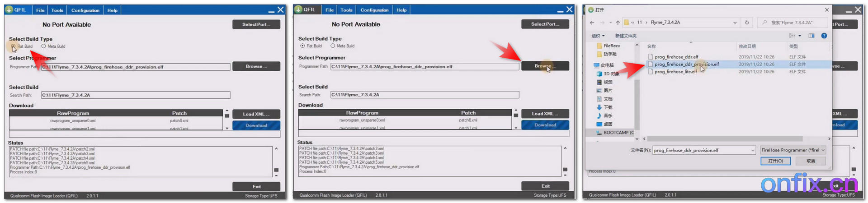Select prog_firehose_lite.elf in the file list
This screenshot has height=203, width=868.
point(675,72)
